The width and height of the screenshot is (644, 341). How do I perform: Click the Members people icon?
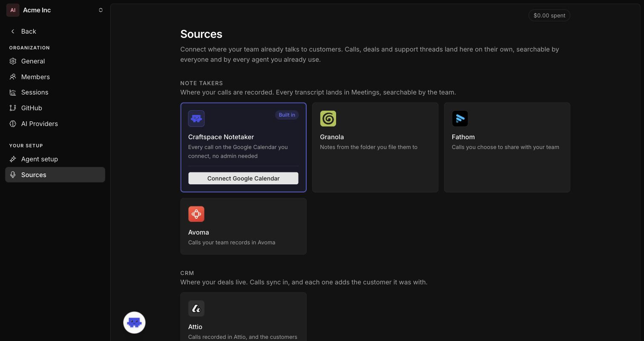coord(13,77)
